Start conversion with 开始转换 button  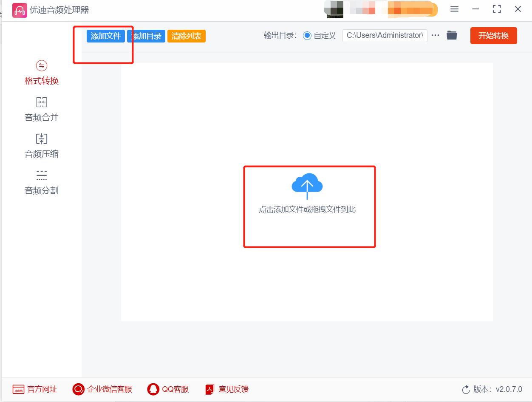point(493,36)
